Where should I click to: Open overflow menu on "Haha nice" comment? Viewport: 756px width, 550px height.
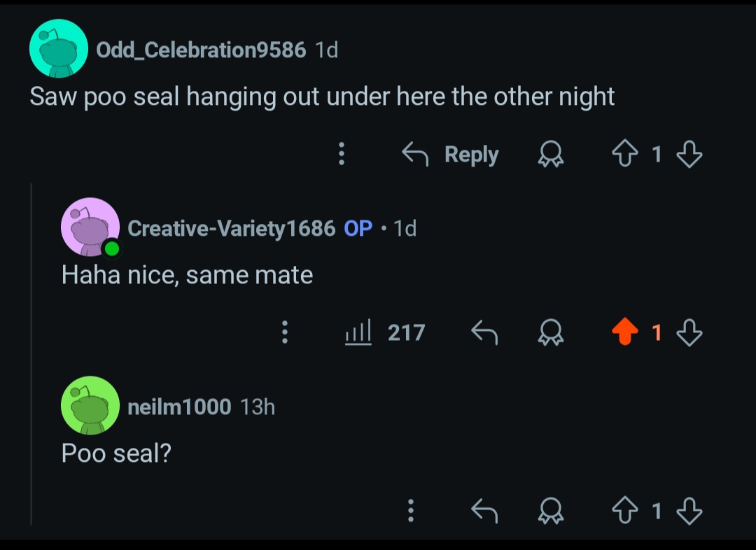coord(284,332)
